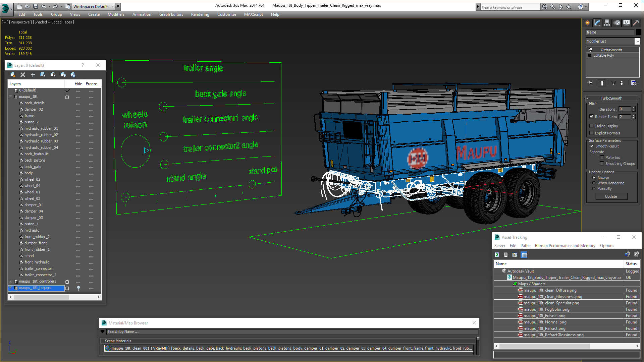Click Remove Modifier from stack icon
644x362 pixels.
coord(622,83)
